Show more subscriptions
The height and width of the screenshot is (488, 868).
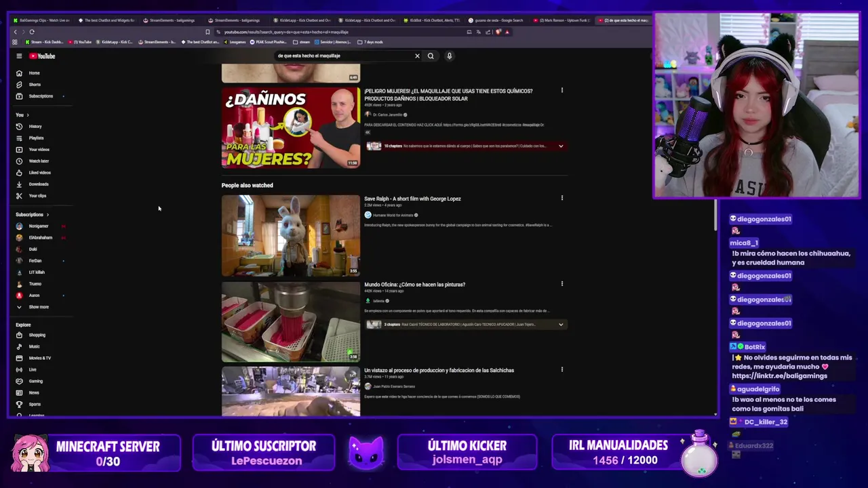33,307
